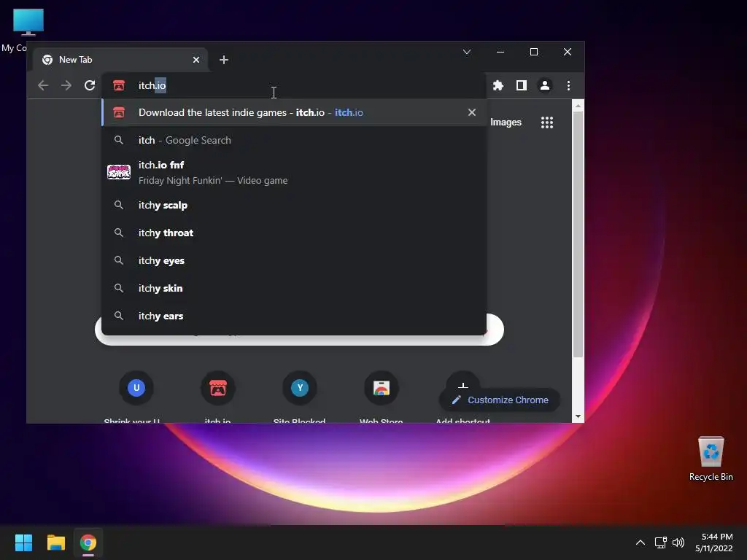Open the tab search chevron

[467, 52]
